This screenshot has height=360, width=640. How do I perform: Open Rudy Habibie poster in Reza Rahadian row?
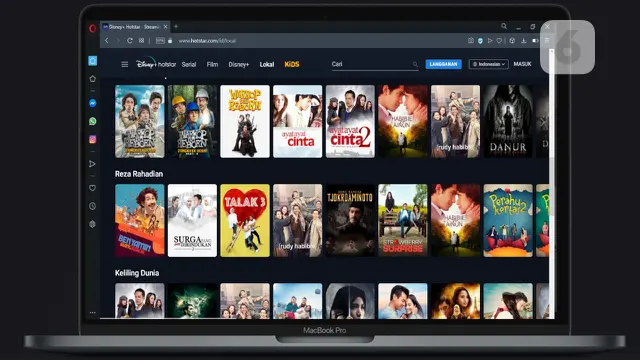298,220
